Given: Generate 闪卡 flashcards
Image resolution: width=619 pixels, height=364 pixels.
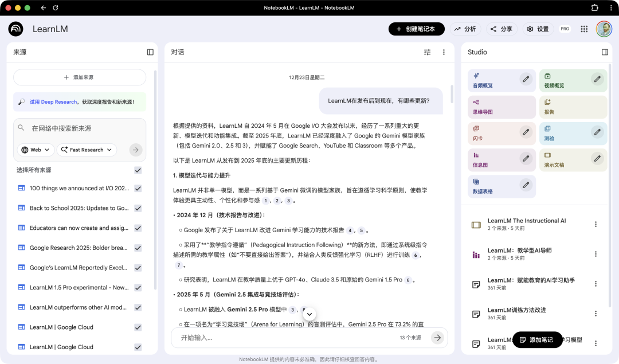Looking at the screenshot, I should pos(502,134).
